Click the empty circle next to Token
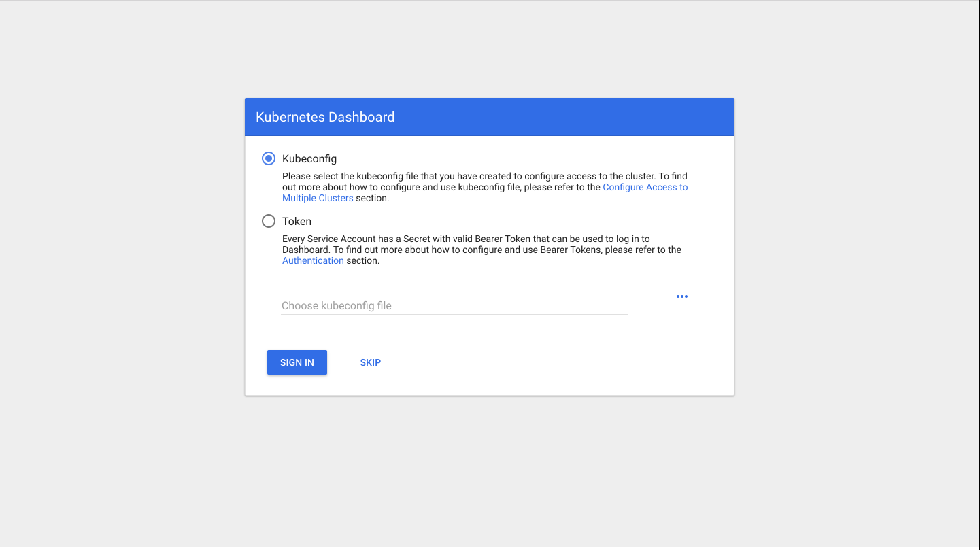 (269, 221)
